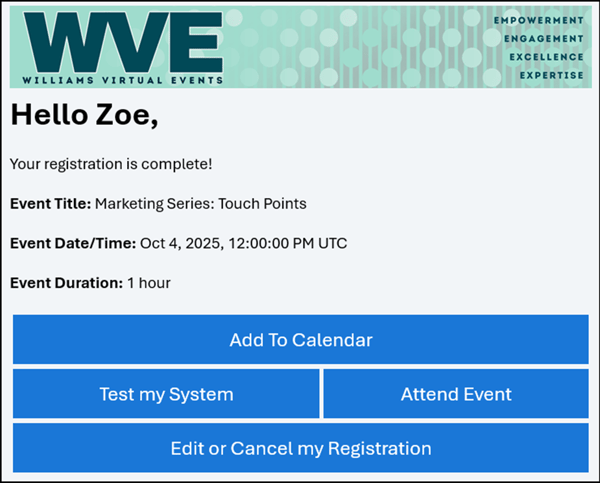This screenshot has height=483, width=600.
Task: Click the Engagement word in banner
Action: pyautogui.click(x=543, y=39)
